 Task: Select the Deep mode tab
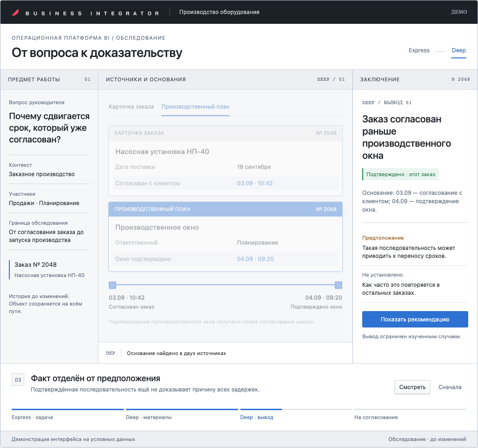point(458,50)
